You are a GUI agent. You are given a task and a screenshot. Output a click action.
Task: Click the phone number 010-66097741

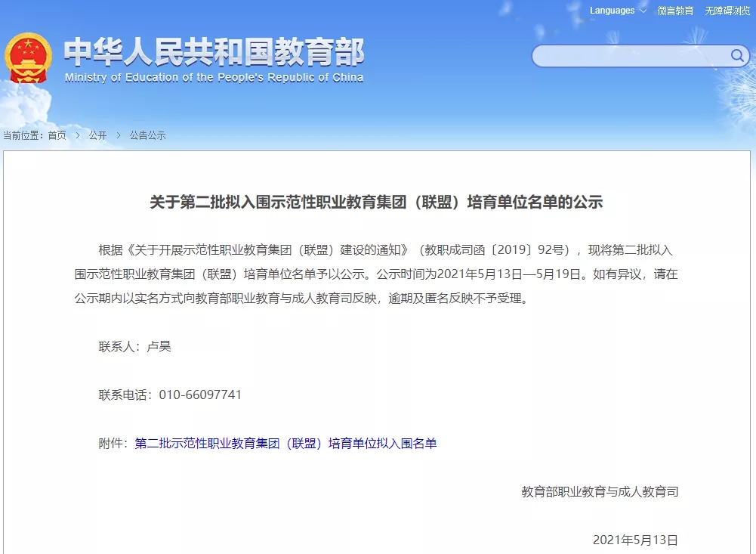click(200, 395)
